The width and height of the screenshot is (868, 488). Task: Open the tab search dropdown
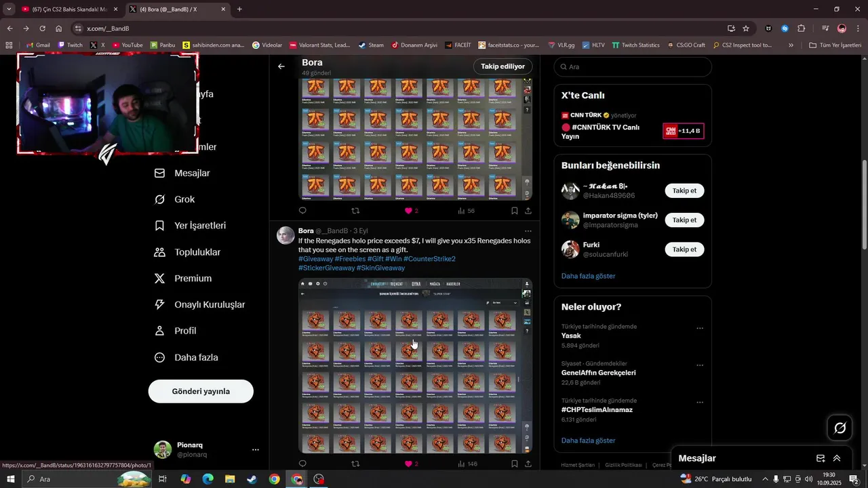9,9
